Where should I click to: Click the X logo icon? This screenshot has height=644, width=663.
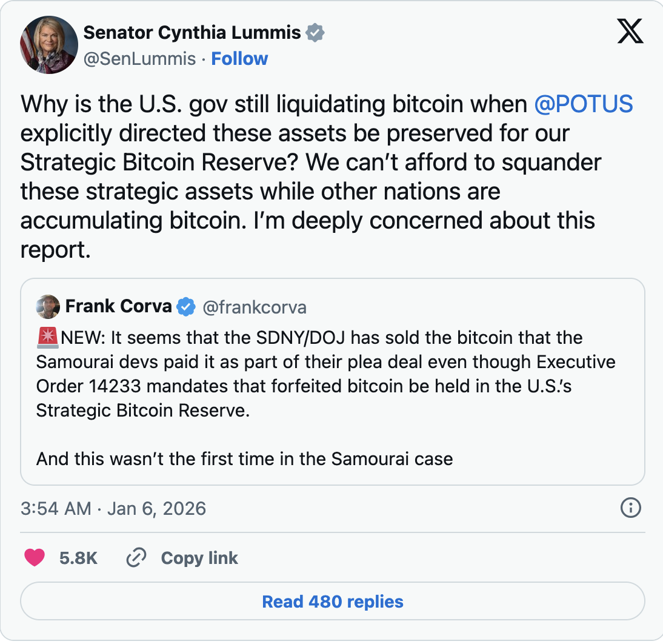click(x=630, y=32)
